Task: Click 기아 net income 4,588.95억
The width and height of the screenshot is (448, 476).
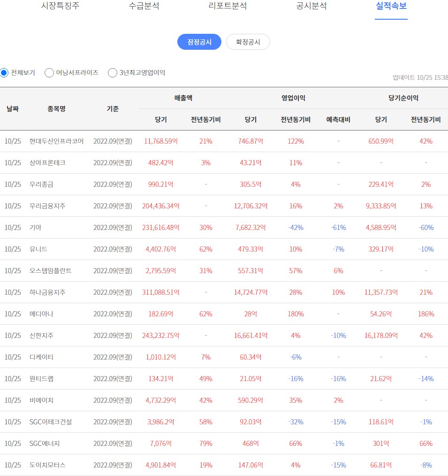Action: (x=381, y=227)
